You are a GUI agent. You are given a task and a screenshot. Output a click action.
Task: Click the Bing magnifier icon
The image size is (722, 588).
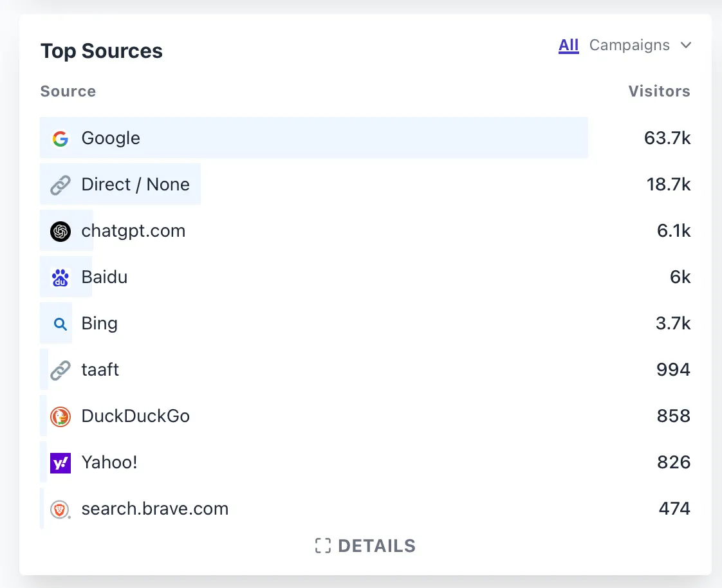tap(60, 324)
